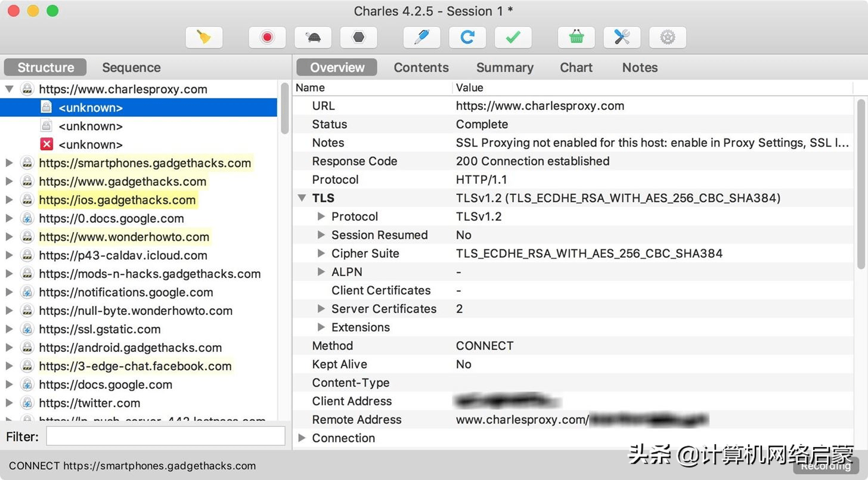Expand the smartphones.gadgethacks.com host

[x=9, y=163]
